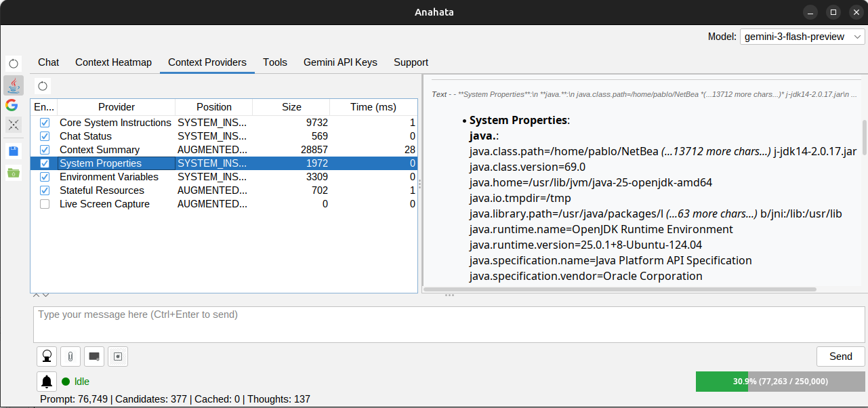Click the green context usage progress bar
The image size is (868, 408).
(x=780, y=382)
